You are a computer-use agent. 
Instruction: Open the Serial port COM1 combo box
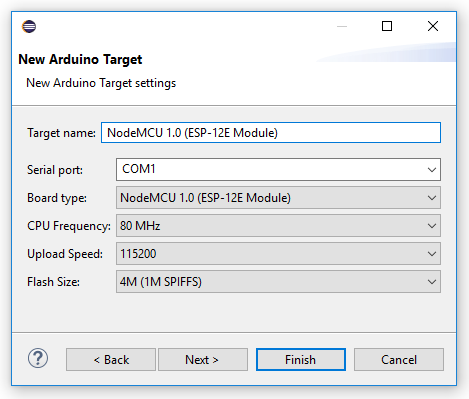pos(278,169)
